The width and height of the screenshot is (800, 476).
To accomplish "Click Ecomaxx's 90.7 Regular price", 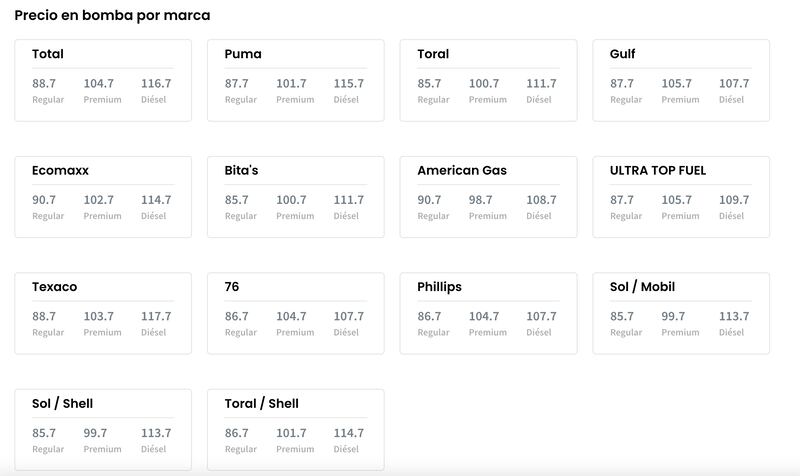I will click(44, 200).
